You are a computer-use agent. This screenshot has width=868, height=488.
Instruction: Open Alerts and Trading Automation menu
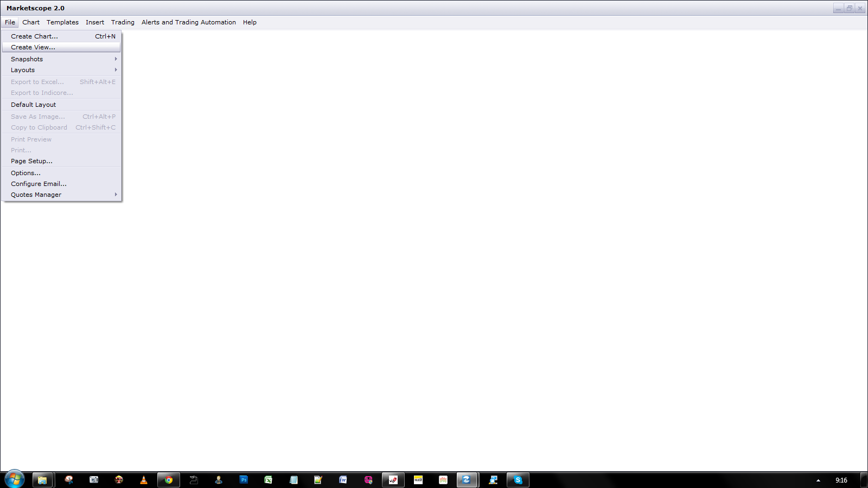tap(189, 22)
